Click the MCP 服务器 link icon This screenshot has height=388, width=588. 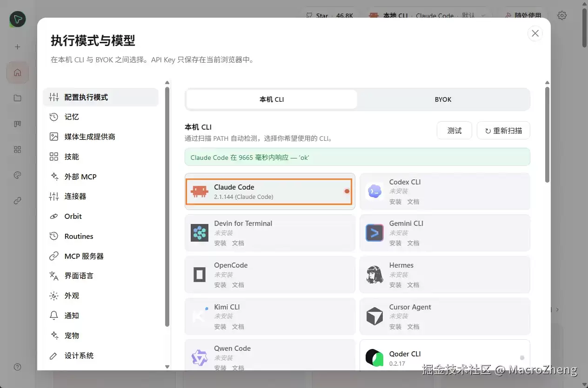coord(54,256)
